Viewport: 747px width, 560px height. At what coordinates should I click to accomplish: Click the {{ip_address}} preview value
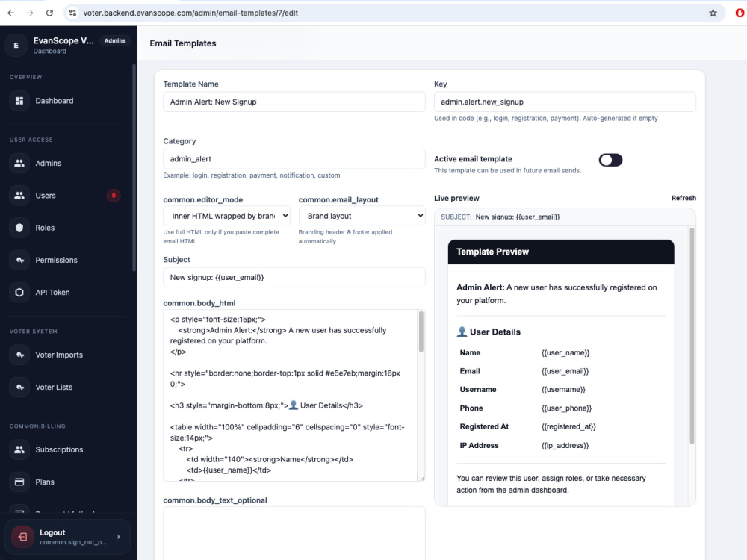[565, 445]
